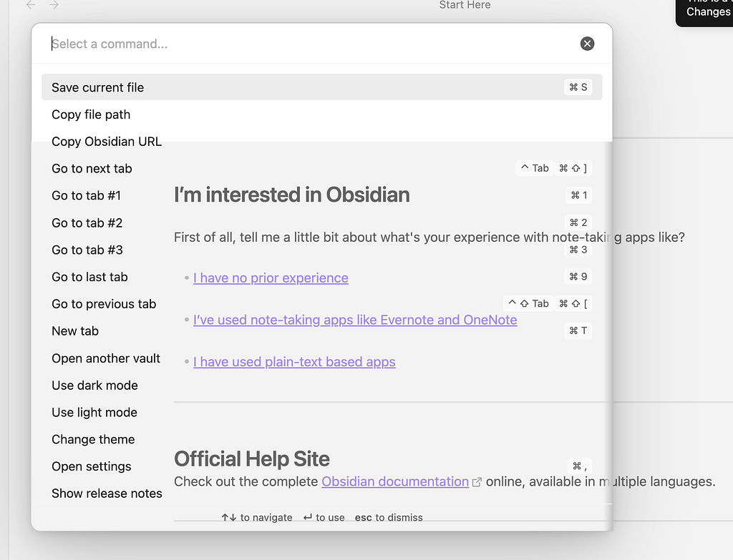Select Copy file path command

tap(91, 114)
